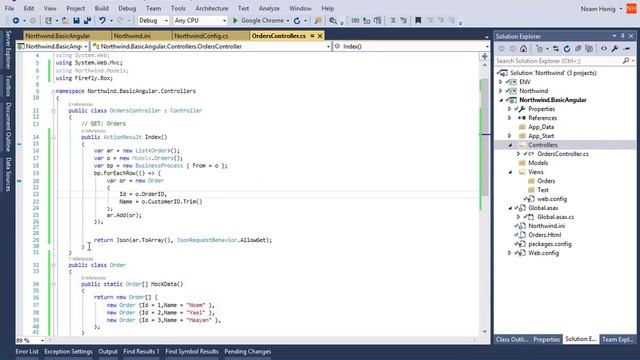Open the Server Explorer side tab

(8, 49)
